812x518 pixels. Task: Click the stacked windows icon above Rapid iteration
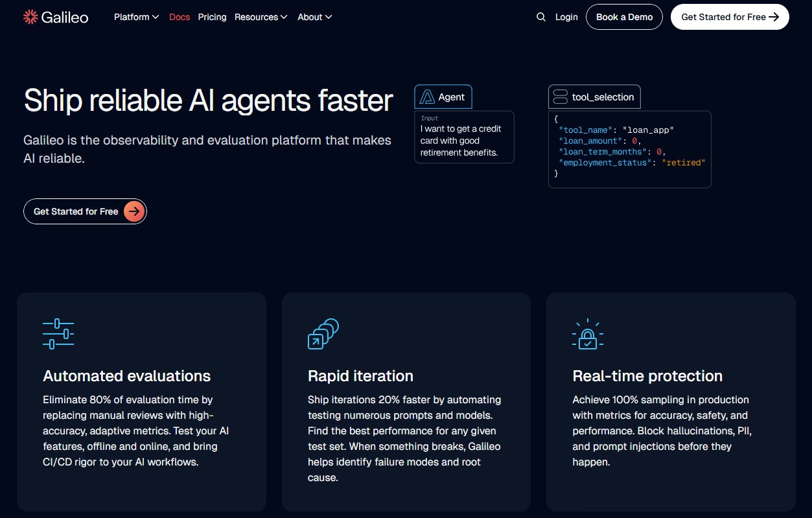click(x=323, y=334)
